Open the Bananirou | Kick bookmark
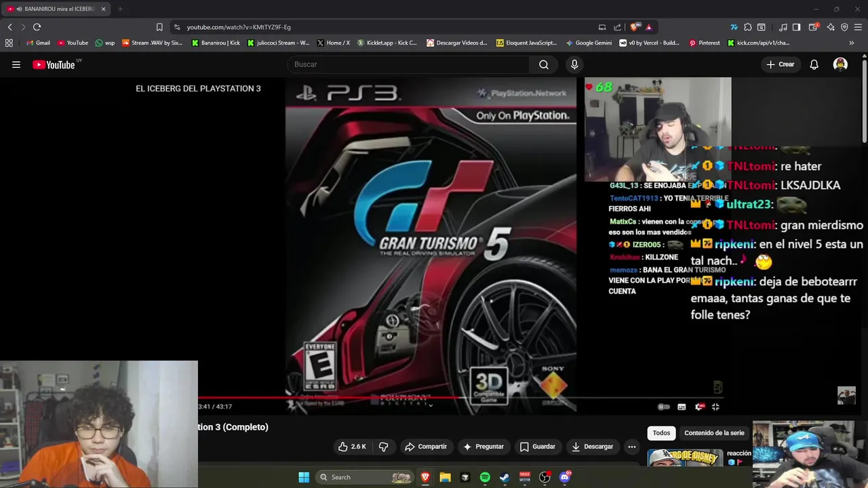 pos(216,43)
